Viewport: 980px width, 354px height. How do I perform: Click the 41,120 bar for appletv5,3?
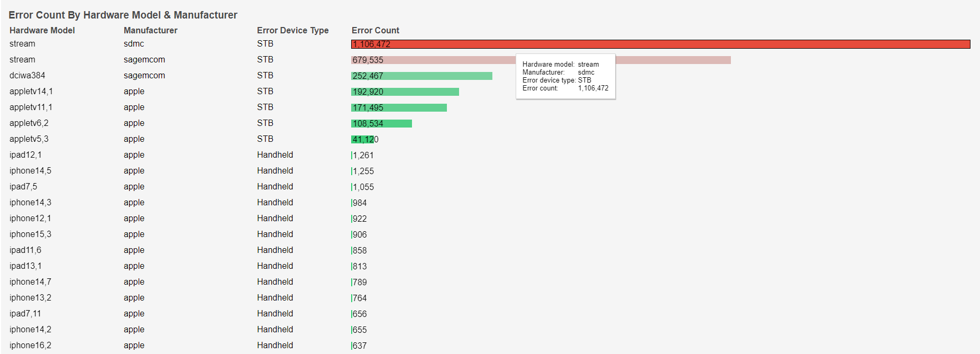[363, 140]
